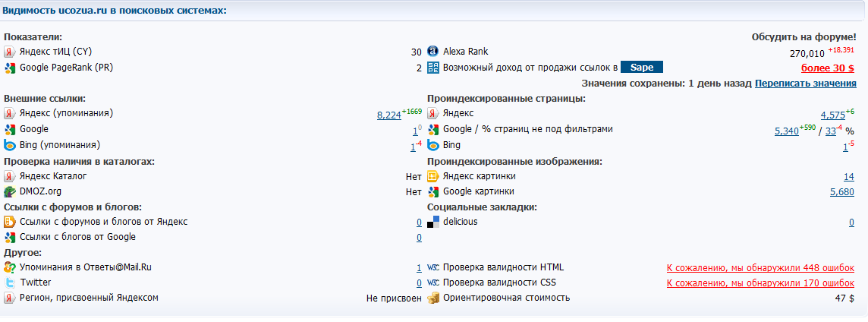This screenshot has height=322, width=868.
Task: Click the delicious bookmark icon
Action: (x=433, y=222)
